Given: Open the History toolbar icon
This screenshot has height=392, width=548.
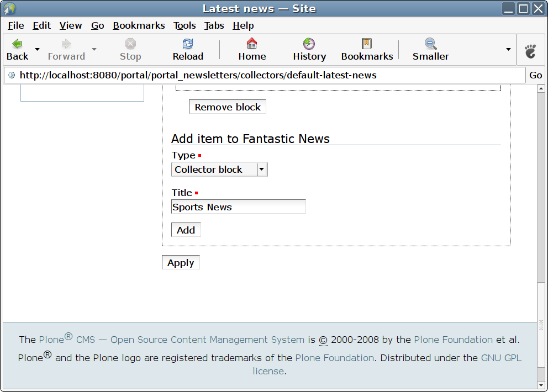Looking at the screenshot, I should (x=309, y=44).
